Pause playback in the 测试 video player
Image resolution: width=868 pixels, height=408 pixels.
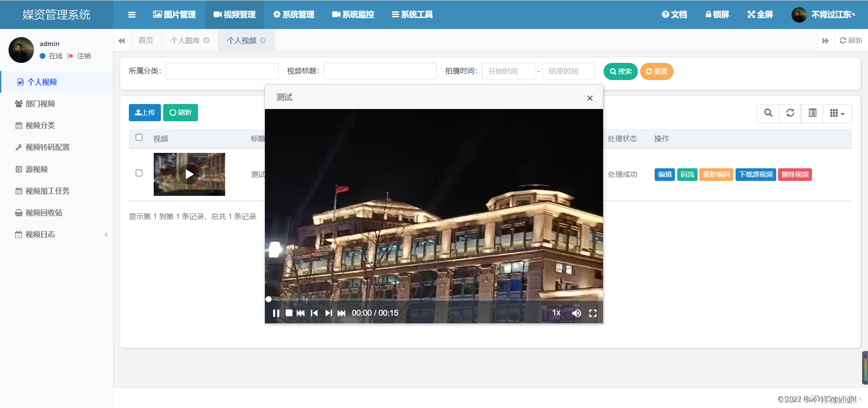[x=276, y=313]
